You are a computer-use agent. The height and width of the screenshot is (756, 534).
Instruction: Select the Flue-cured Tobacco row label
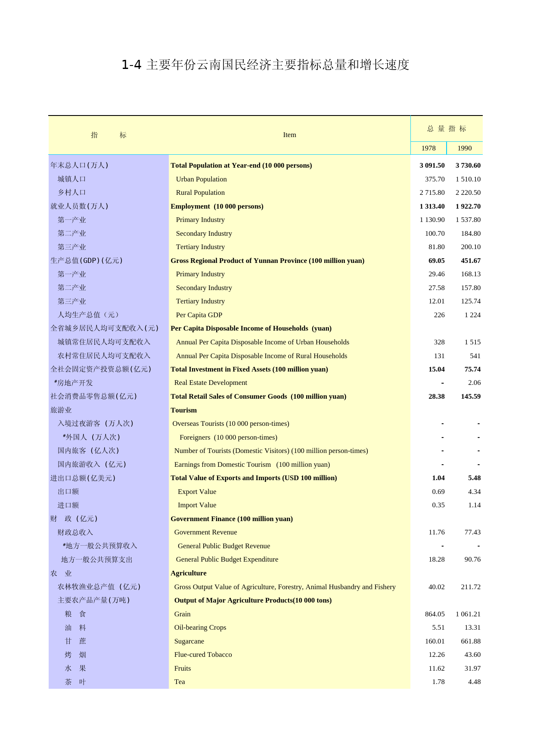coord(203,655)
